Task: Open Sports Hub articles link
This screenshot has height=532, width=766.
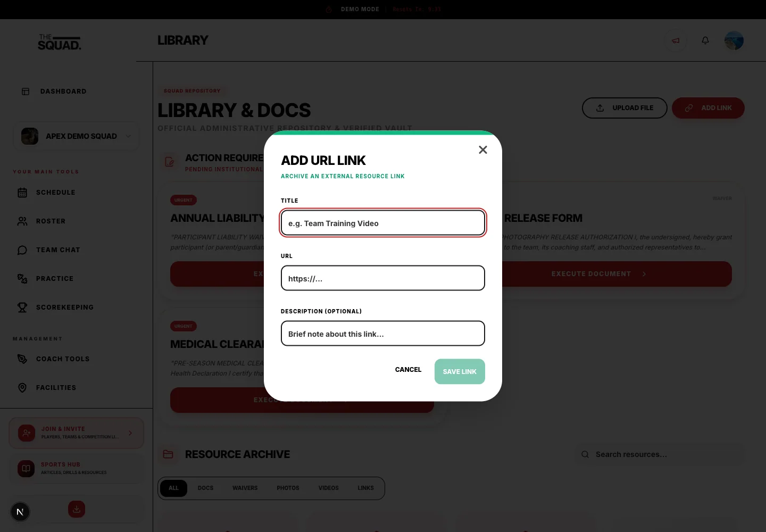Action: (77, 469)
